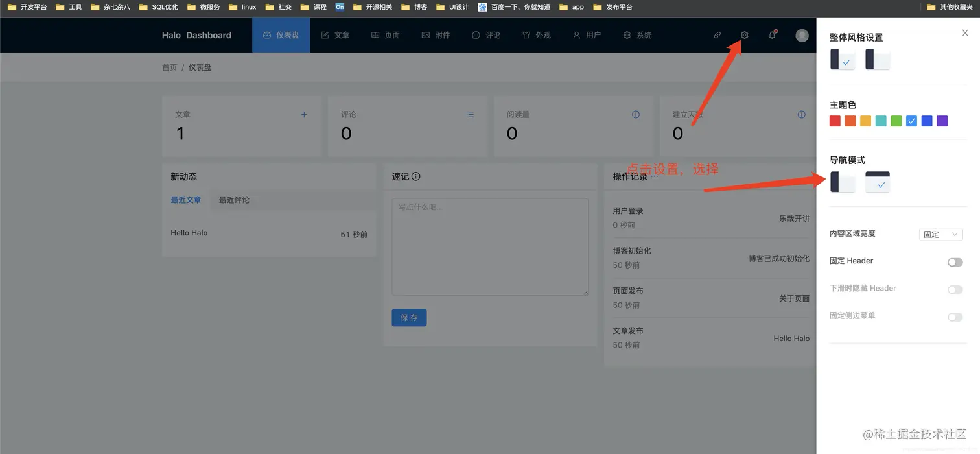This screenshot has width=980, height=454.
Task: Open 页面 menu in navigation
Action: point(386,35)
